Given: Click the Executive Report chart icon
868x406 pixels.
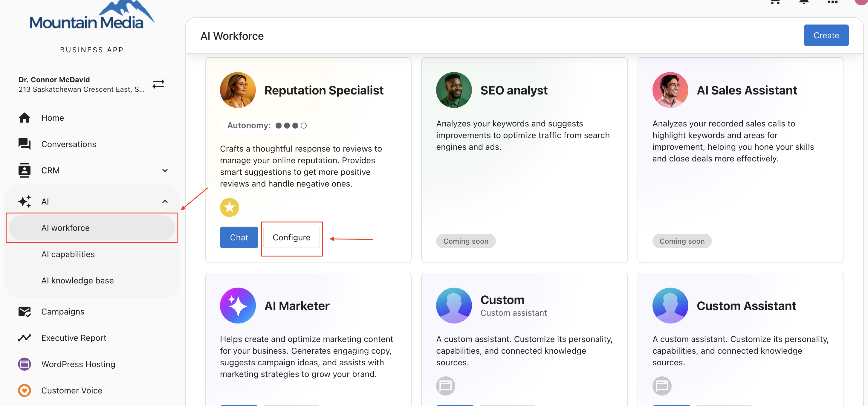Looking at the screenshot, I should coord(25,338).
